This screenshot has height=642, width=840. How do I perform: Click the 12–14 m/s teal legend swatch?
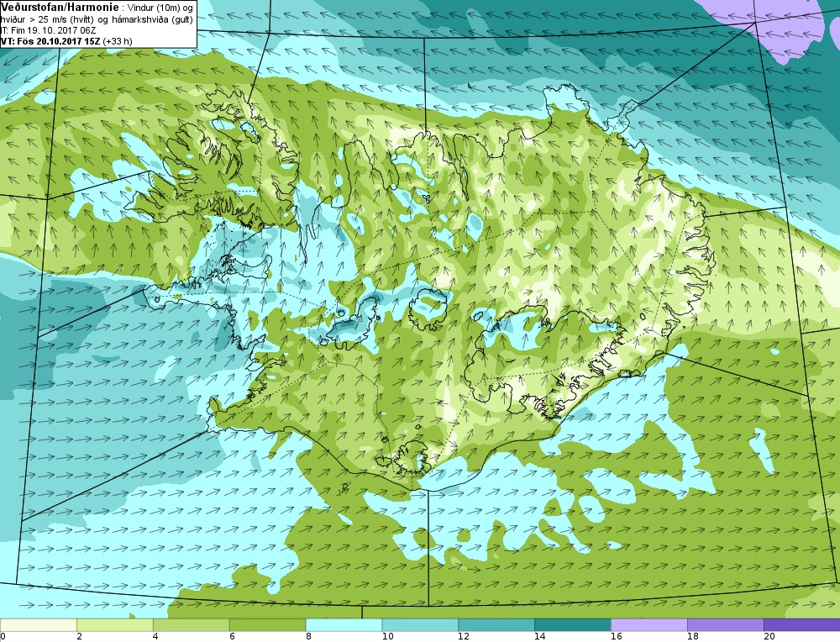click(496, 625)
